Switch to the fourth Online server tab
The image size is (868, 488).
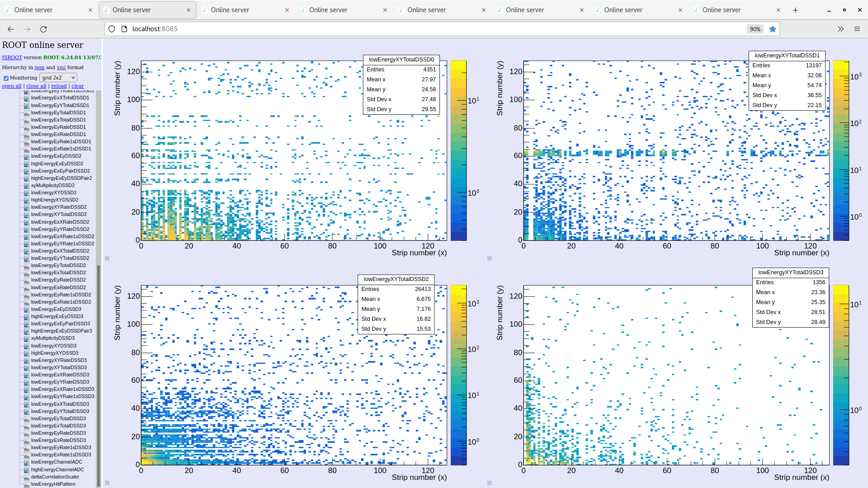coord(344,9)
